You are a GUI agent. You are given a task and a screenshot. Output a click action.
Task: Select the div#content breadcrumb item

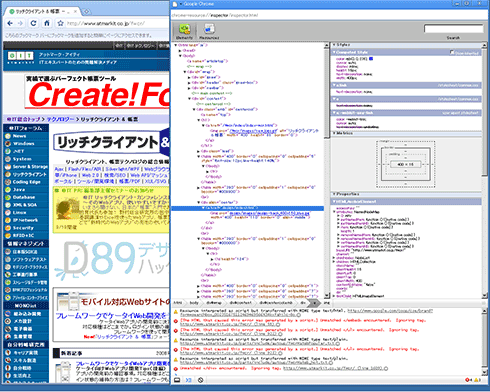(x=241, y=303)
